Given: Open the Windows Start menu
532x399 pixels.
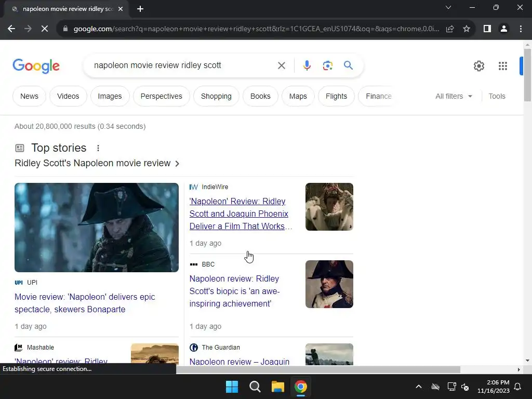Looking at the screenshot, I should click(232, 387).
